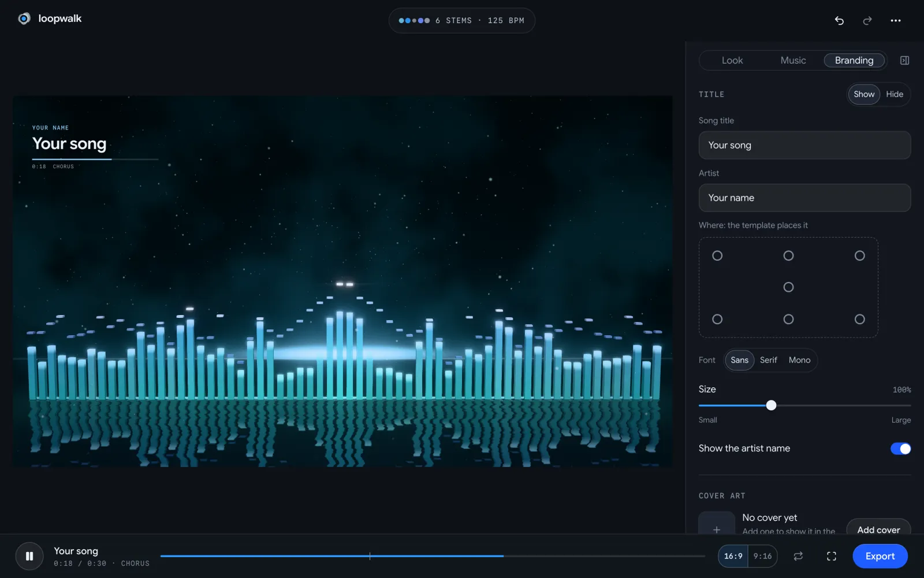The image size is (924, 578).
Task: Click the 'YOUR NAME' text in preview
Action: (x=50, y=128)
